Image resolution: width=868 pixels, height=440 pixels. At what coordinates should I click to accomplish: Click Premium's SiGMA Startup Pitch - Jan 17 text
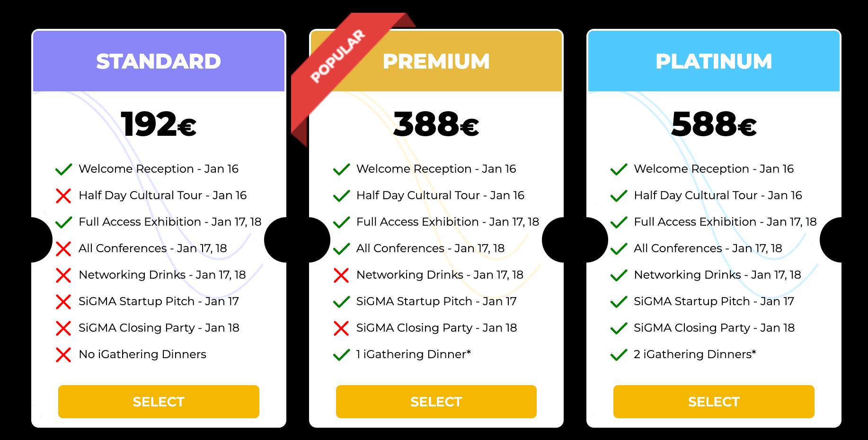click(436, 301)
